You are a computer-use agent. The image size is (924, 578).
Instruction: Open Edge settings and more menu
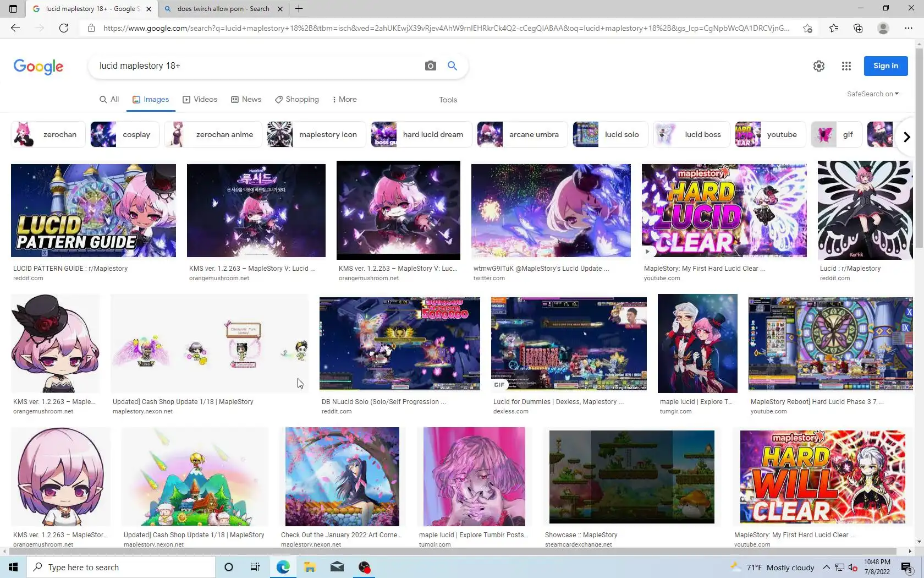tap(908, 28)
